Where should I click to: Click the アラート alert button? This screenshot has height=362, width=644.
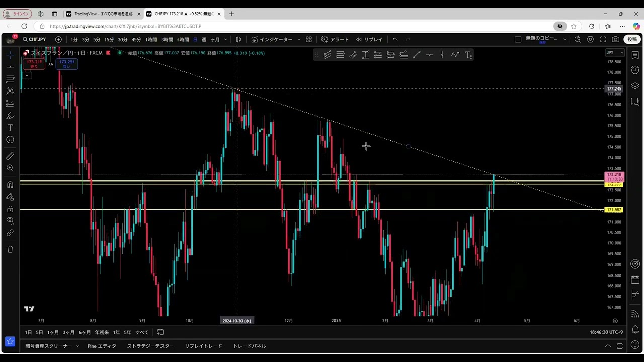tap(335, 39)
